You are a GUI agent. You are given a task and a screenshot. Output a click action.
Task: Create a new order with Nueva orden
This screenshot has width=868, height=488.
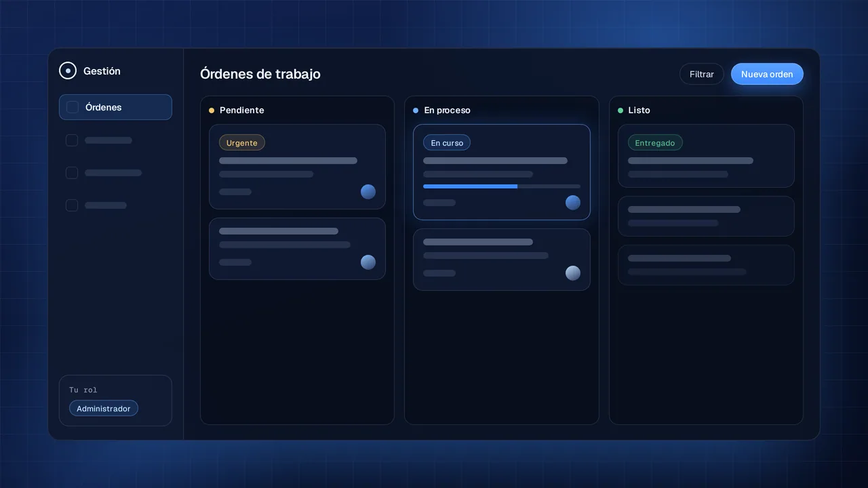coord(767,74)
